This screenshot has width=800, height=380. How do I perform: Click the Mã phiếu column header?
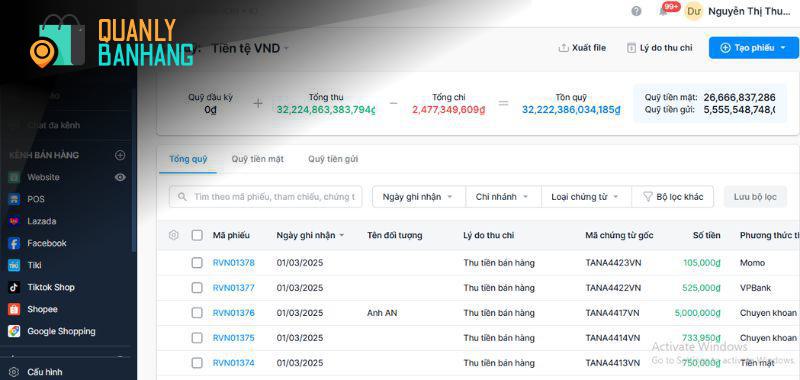coord(231,235)
